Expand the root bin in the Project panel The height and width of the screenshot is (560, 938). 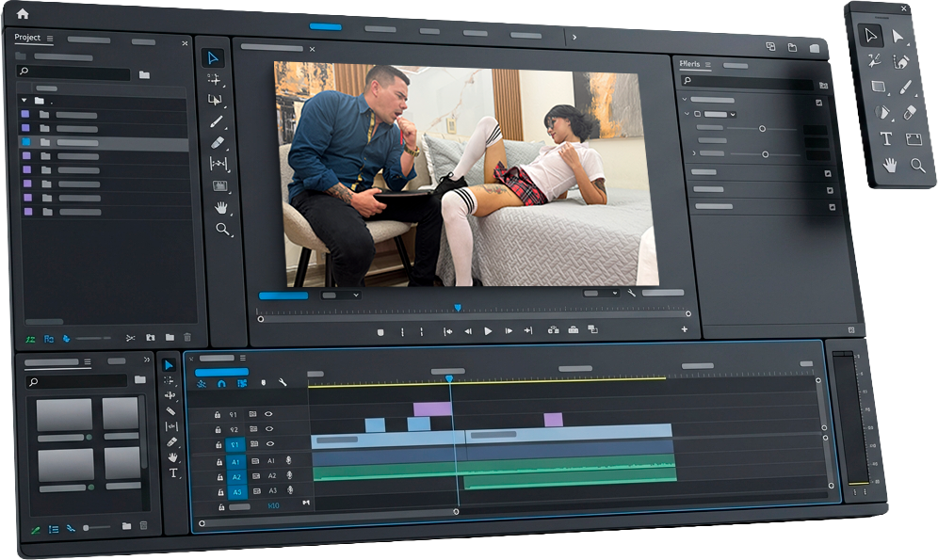click(x=24, y=100)
